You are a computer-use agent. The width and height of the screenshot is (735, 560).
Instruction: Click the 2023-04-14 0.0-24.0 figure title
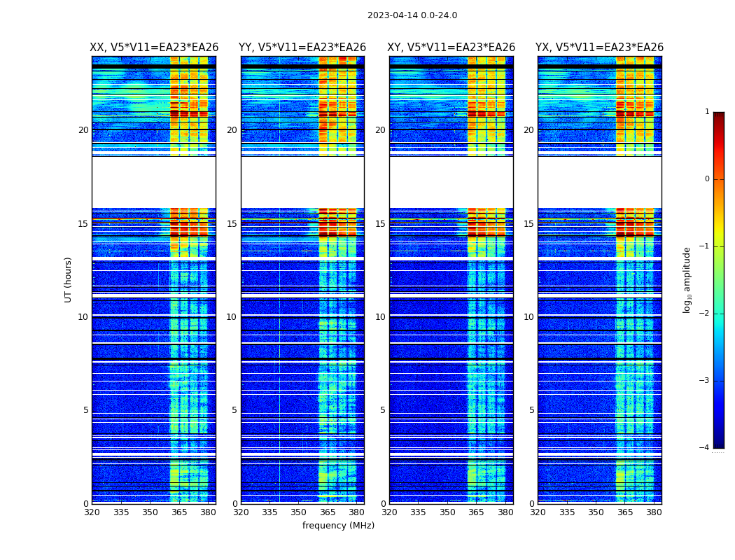[412, 15]
